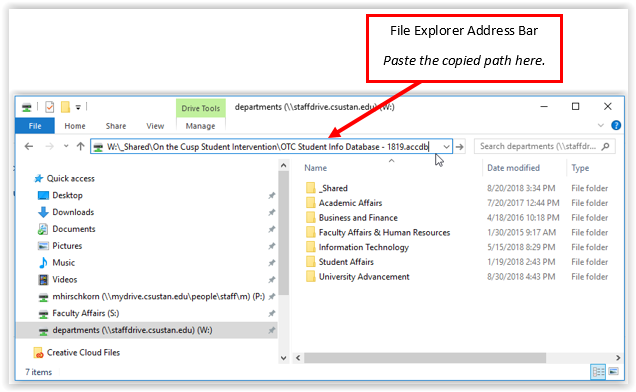Sort by the Type column header

click(x=580, y=168)
